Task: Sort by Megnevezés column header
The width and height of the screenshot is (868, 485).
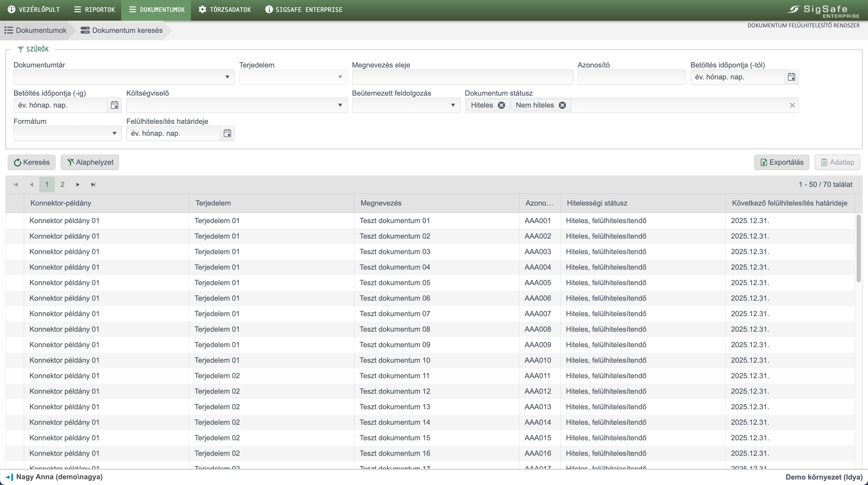Action: tap(437, 203)
